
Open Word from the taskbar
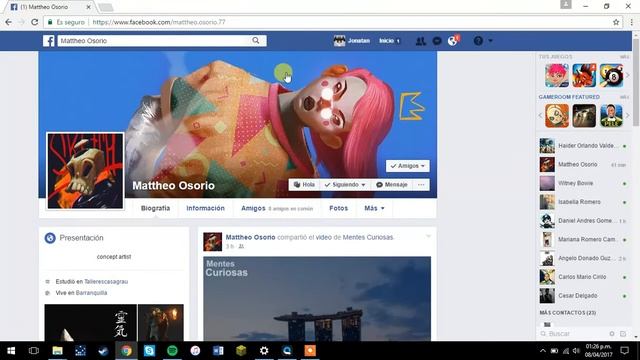[x=218, y=351]
